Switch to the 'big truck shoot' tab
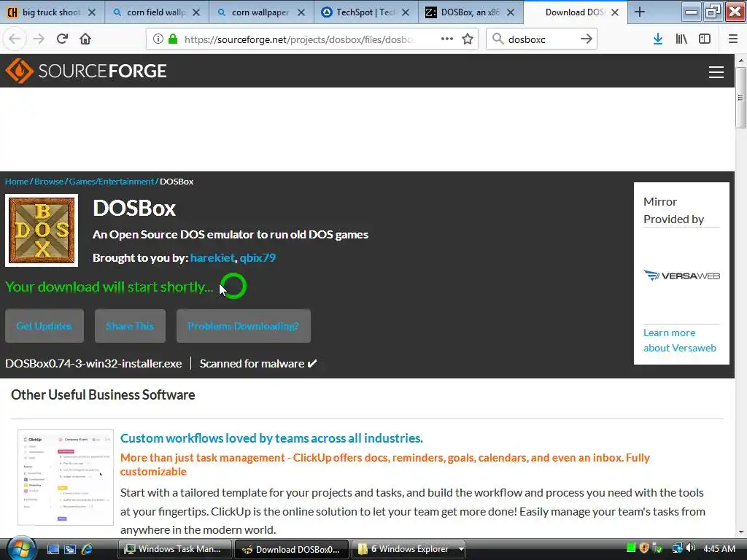Viewport: 747px width, 560px height. click(x=52, y=12)
